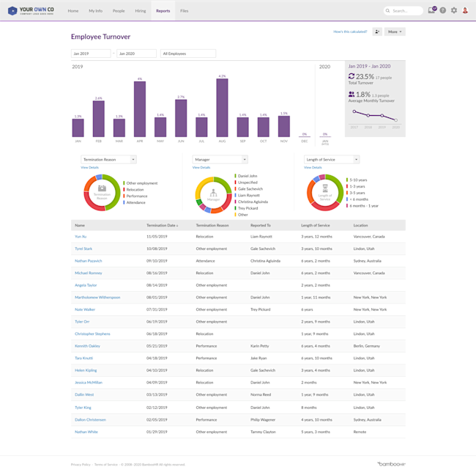Open the All Employees filter
The width and height of the screenshot is (476, 475).
(188, 54)
